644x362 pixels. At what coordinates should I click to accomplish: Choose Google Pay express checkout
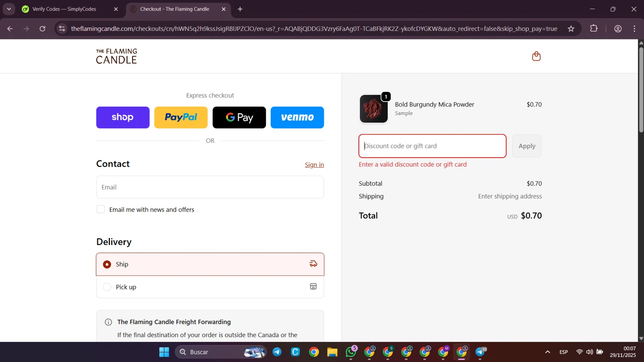[239, 118]
